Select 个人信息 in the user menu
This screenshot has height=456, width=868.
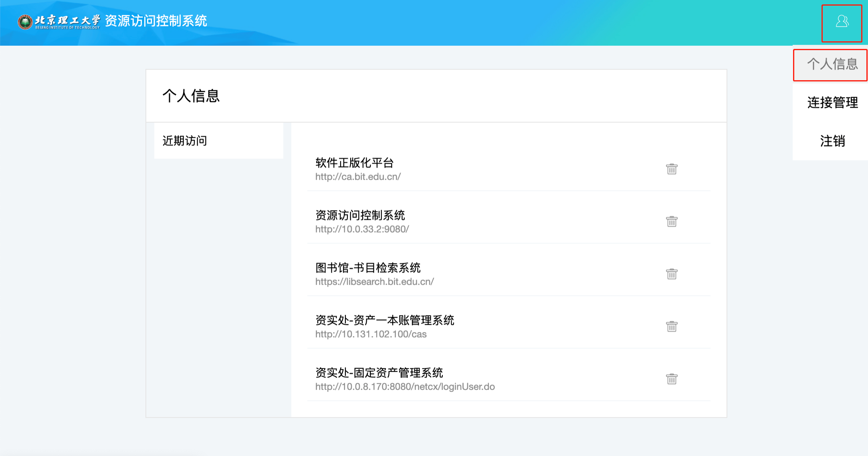point(832,64)
